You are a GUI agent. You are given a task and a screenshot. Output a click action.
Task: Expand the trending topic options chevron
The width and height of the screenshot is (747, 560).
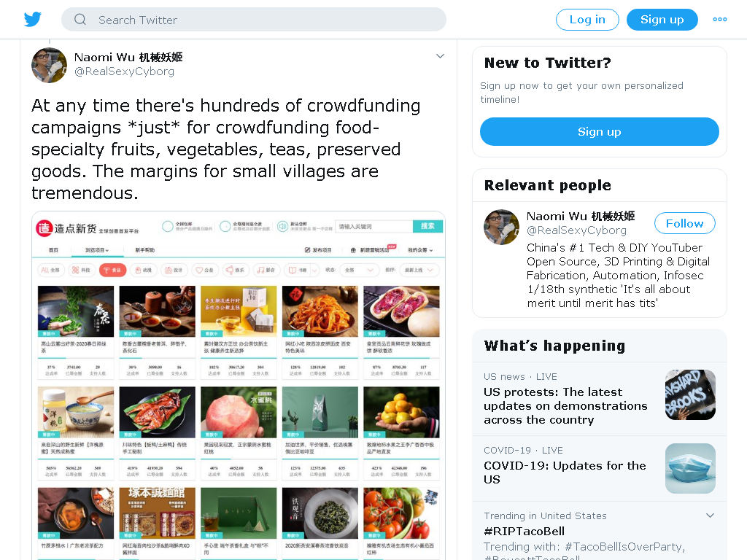710,516
